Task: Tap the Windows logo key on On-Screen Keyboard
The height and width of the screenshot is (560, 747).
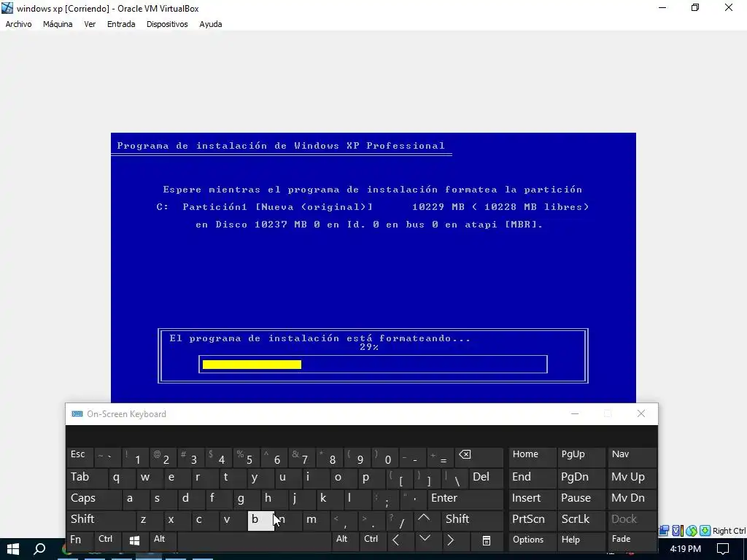Action: click(x=134, y=540)
